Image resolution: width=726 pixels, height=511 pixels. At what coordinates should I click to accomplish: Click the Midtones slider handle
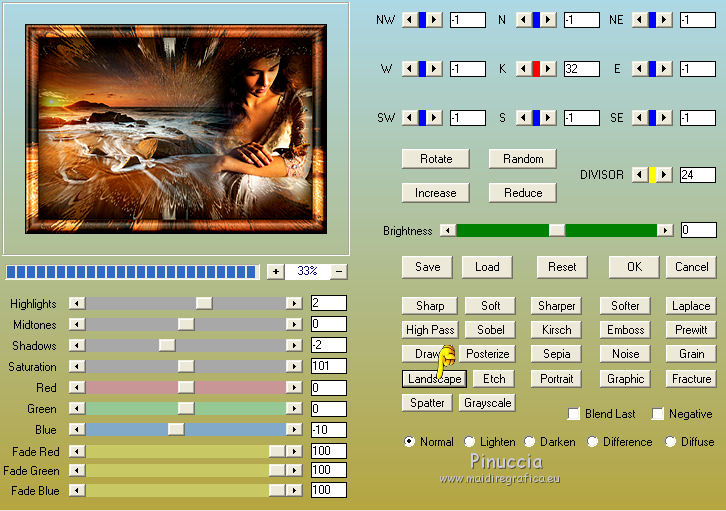pos(186,324)
